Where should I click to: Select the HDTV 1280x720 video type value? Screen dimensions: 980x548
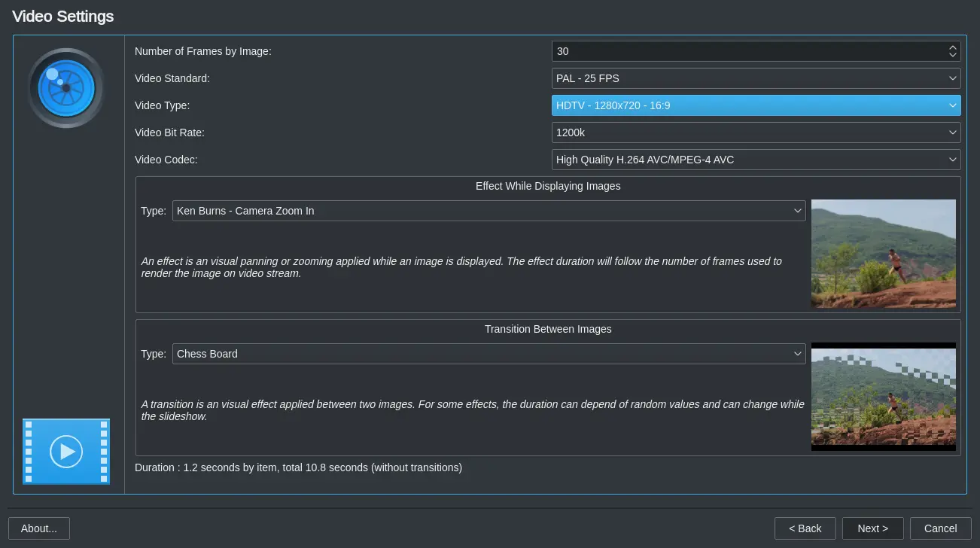pyautogui.click(x=756, y=105)
